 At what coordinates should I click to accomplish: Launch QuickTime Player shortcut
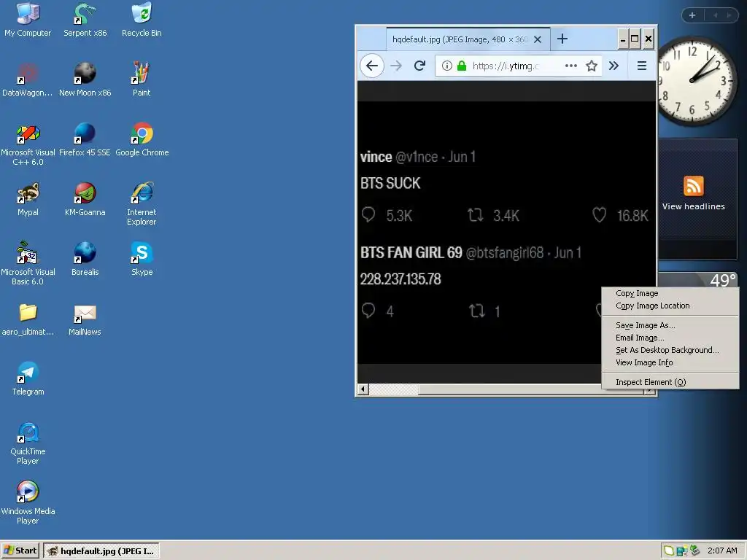(x=28, y=443)
